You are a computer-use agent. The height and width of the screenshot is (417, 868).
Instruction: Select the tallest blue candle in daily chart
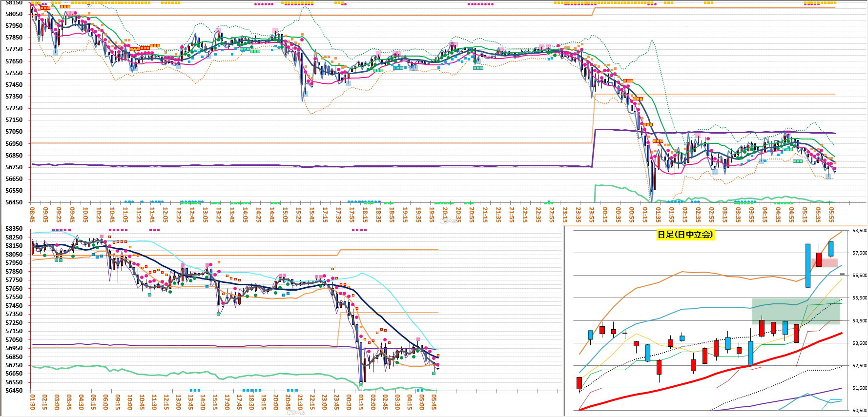coord(808,265)
